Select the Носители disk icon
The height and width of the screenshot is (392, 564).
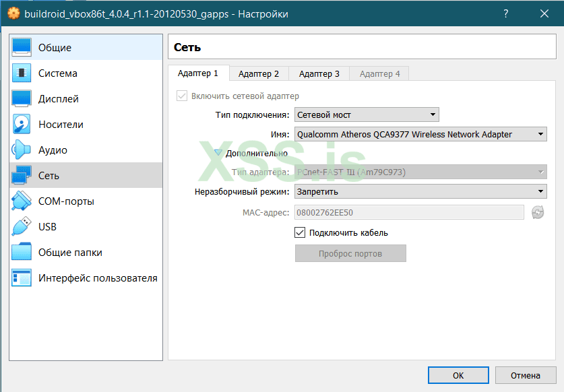pos(22,125)
